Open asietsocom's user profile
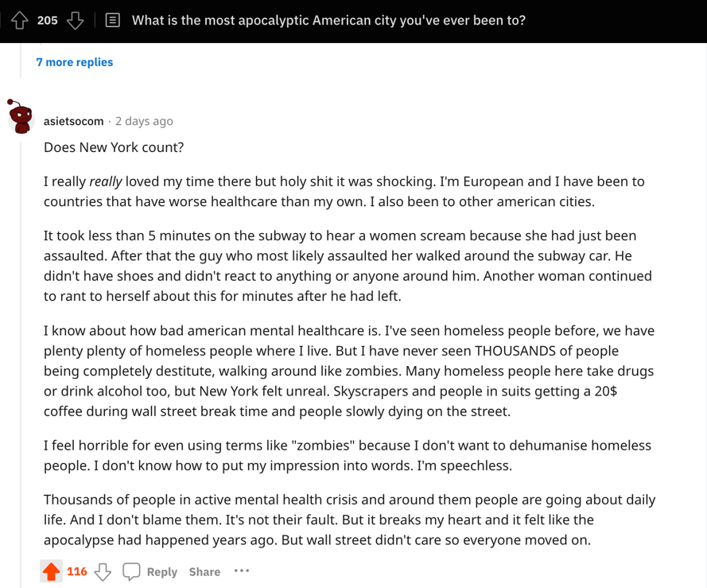 tap(73, 121)
